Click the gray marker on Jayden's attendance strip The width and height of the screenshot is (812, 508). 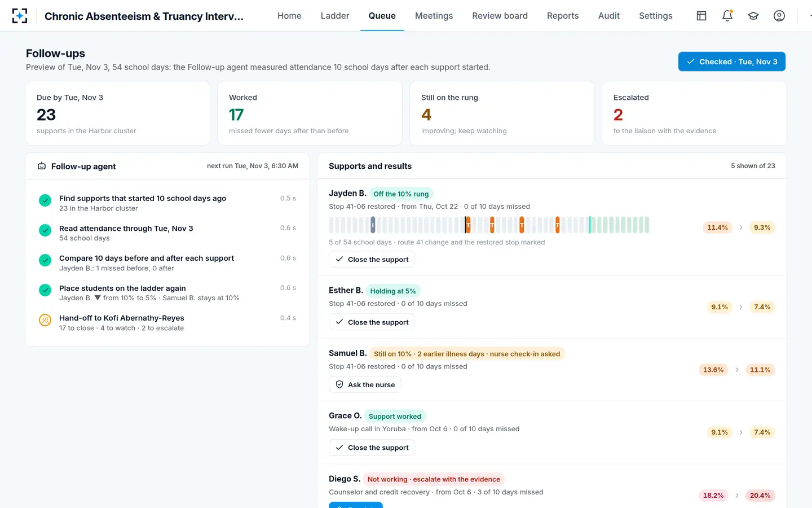[x=373, y=225]
